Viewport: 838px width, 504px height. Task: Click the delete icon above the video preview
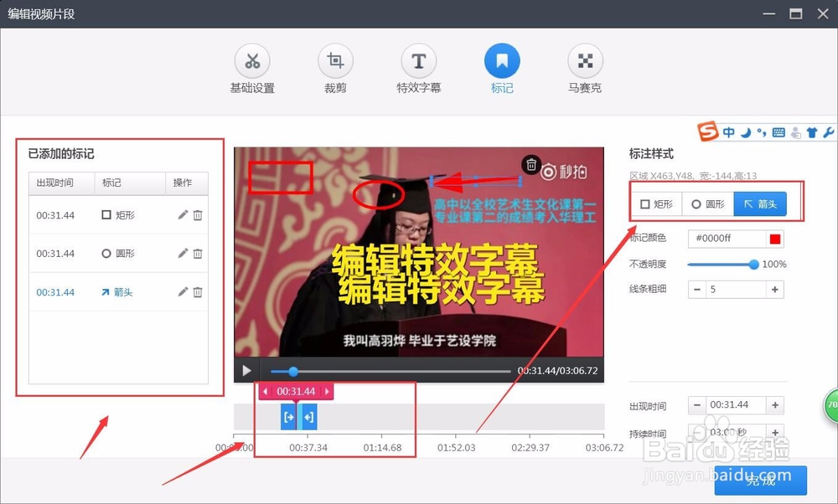click(533, 167)
